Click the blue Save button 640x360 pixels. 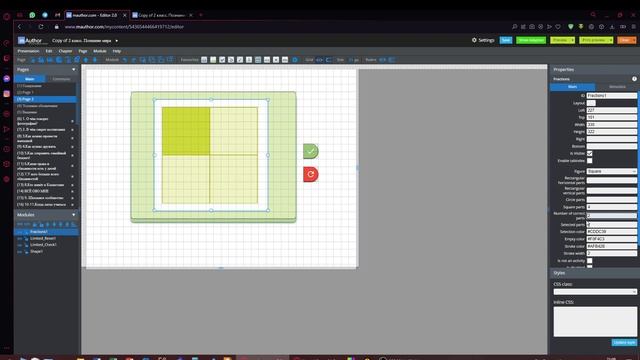[506, 40]
